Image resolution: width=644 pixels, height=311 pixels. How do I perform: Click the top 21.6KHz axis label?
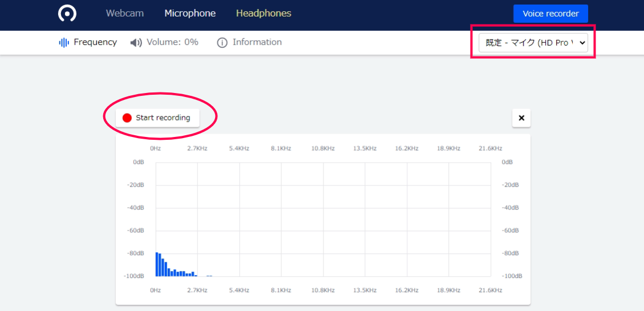click(x=491, y=148)
